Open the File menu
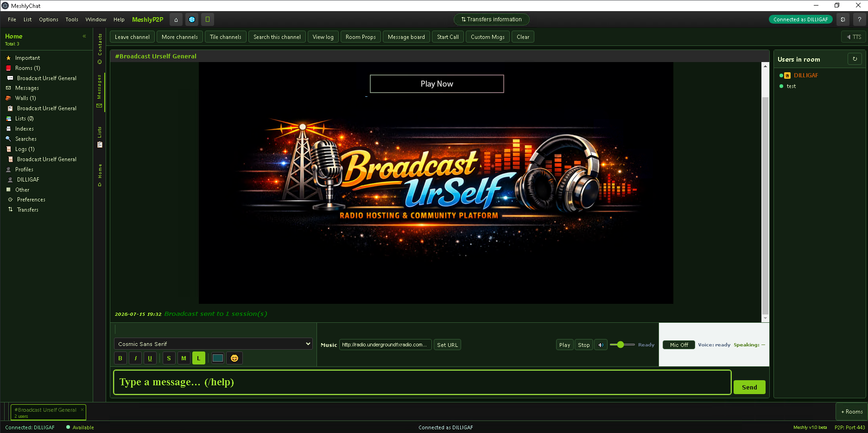Screen dimensions: 868x433 click(x=12, y=19)
